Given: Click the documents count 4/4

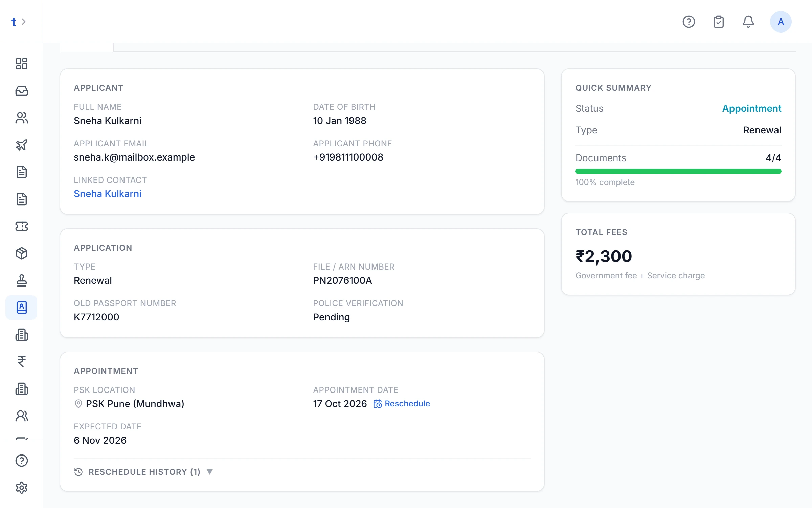Looking at the screenshot, I should point(773,158).
